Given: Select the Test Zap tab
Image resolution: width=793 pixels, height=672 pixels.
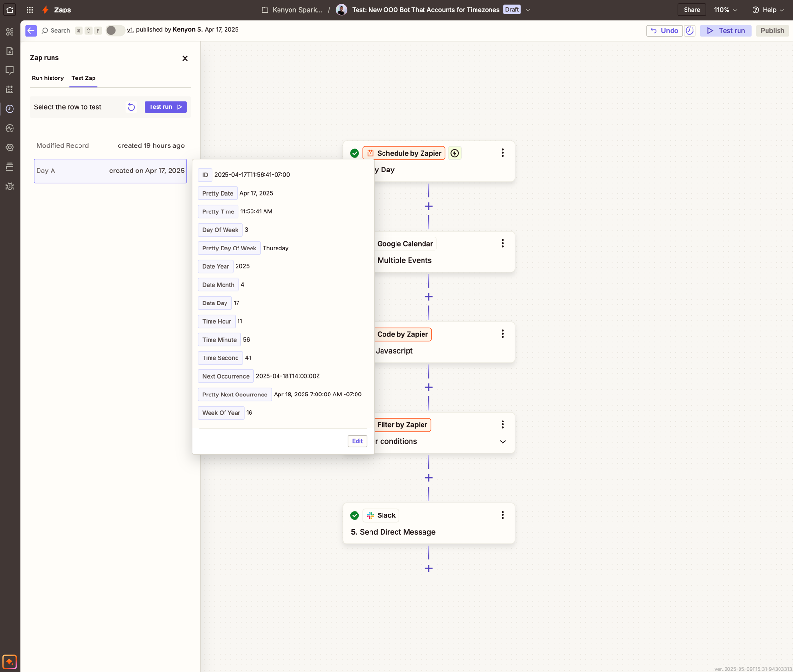Looking at the screenshot, I should pos(83,78).
